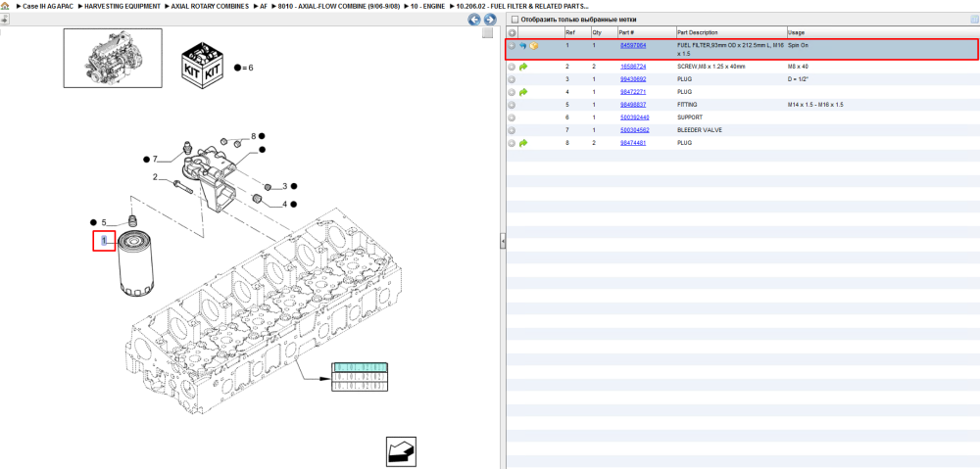Click 'BLEEDER VALVE' description text
The image size is (980, 469).
(700, 130)
